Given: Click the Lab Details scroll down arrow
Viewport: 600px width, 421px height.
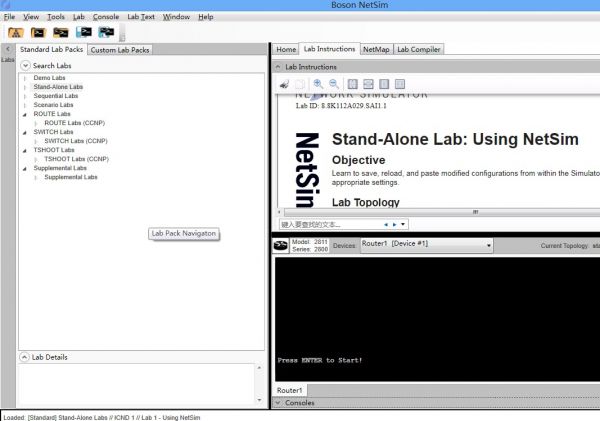Looking at the screenshot, I should pyautogui.click(x=259, y=400).
